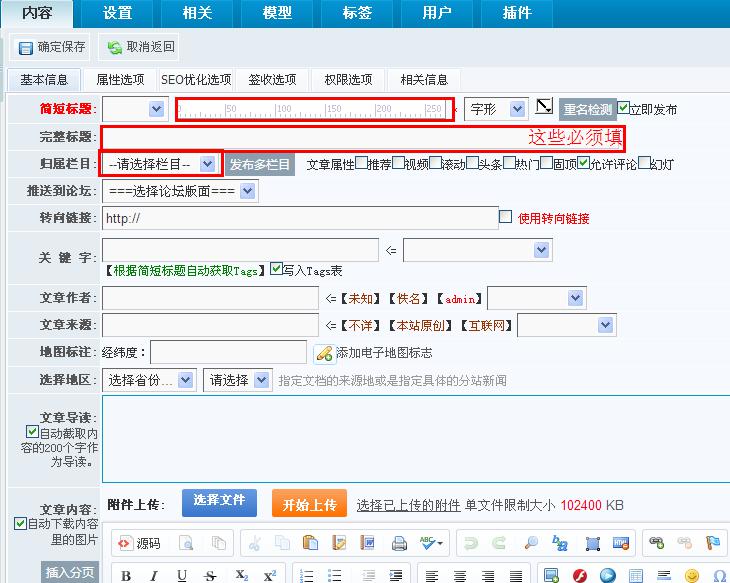Toggle the 写入Tags表 checkbox
The height and width of the screenshot is (583, 730).
tap(276, 269)
